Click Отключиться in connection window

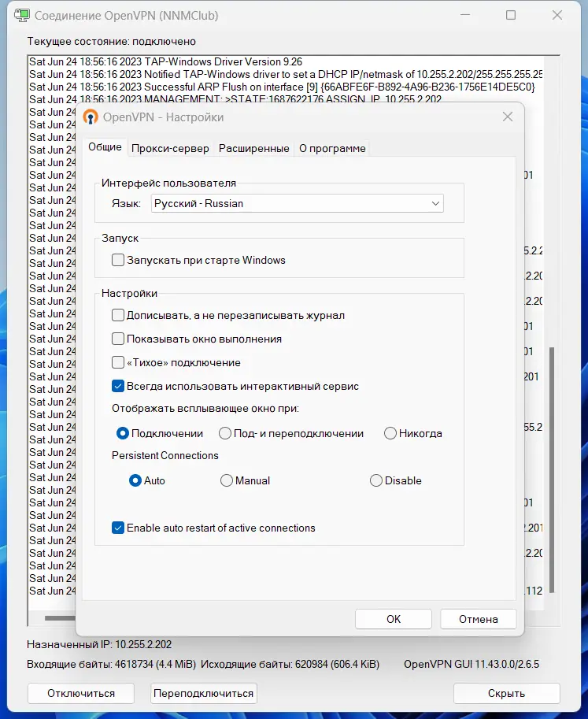pyautogui.click(x=81, y=693)
